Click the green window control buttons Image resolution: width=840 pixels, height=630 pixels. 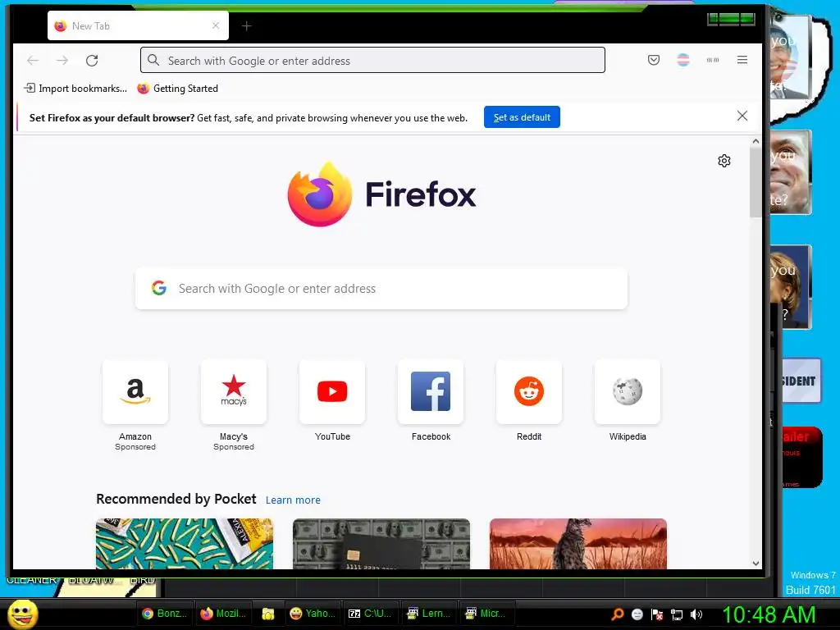pyautogui.click(x=731, y=20)
